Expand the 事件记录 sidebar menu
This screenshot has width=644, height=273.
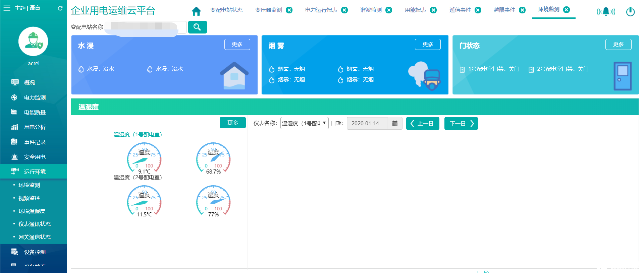click(x=34, y=142)
